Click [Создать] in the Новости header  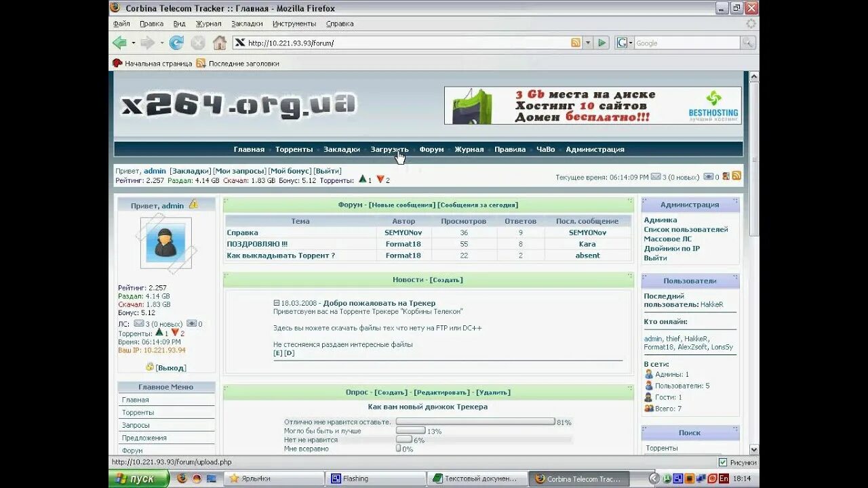(x=446, y=280)
